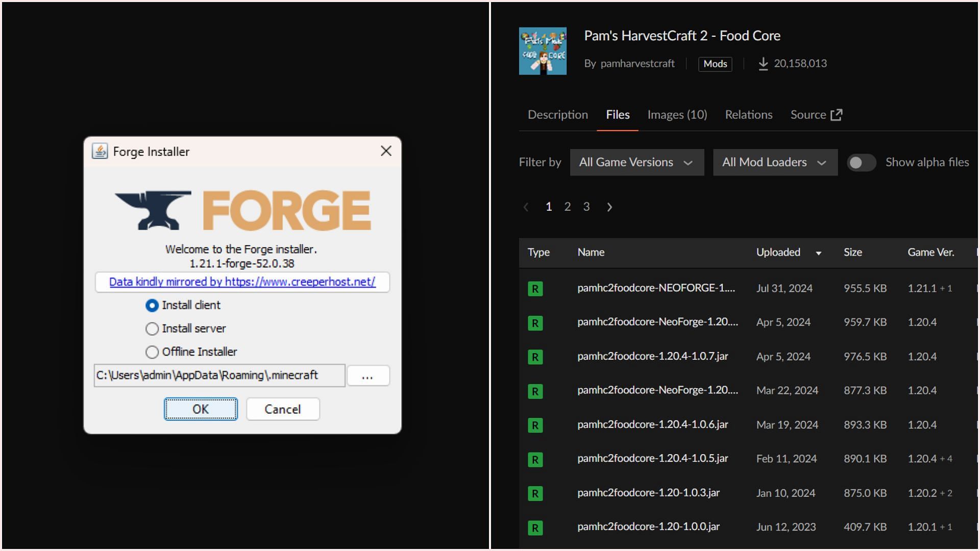
Task: Select page 1 of files
Action: (549, 207)
